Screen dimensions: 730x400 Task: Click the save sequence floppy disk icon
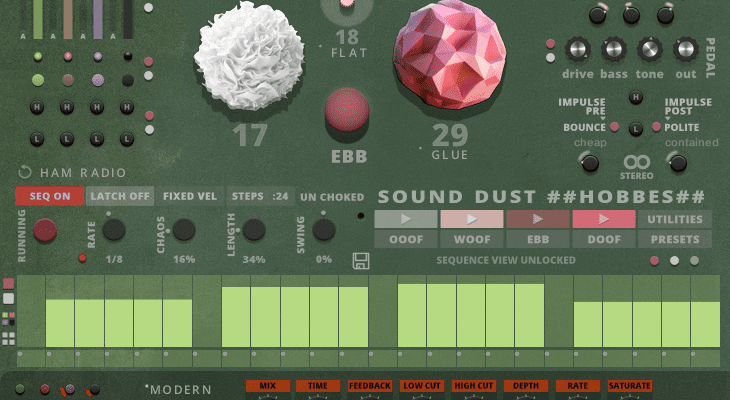(360, 261)
